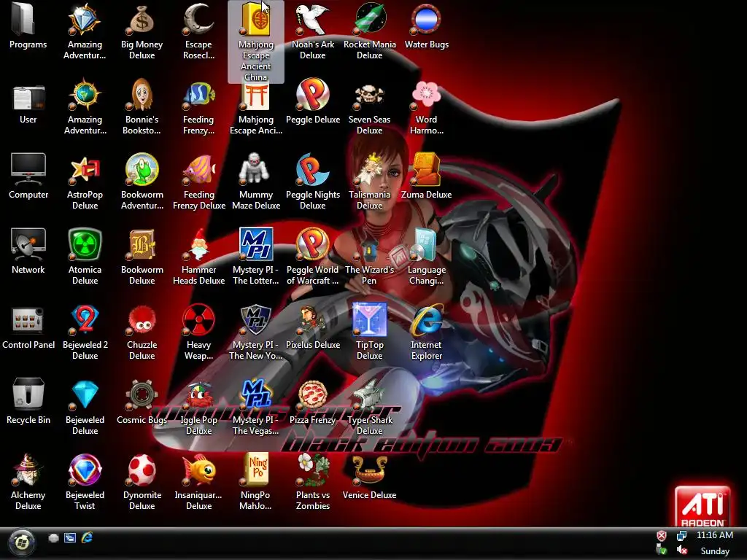Image resolution: width=747 pixels, height=560 pixels.
Task: Open Mystery PI The Lottery icon
Action: click(255, 245)
